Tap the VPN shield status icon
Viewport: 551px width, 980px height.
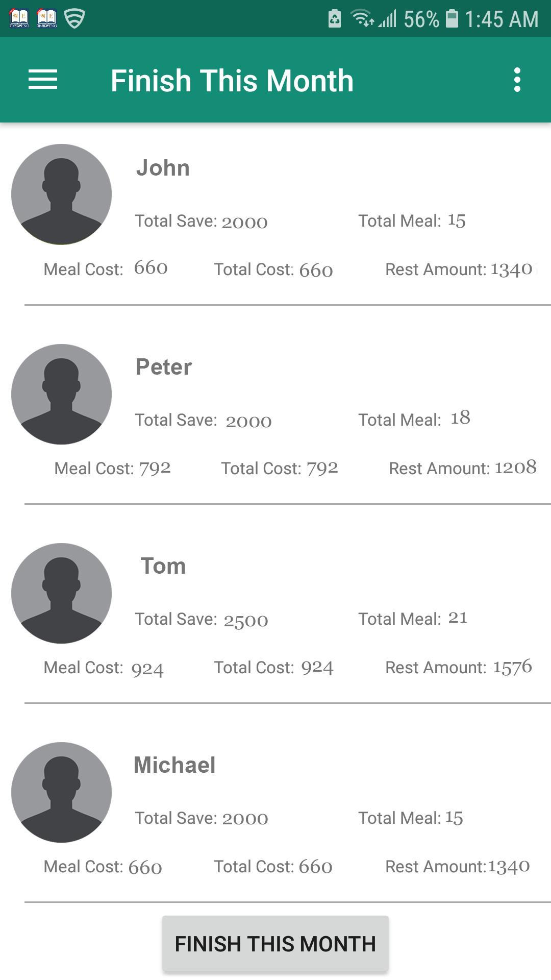[x=74, y=19]
